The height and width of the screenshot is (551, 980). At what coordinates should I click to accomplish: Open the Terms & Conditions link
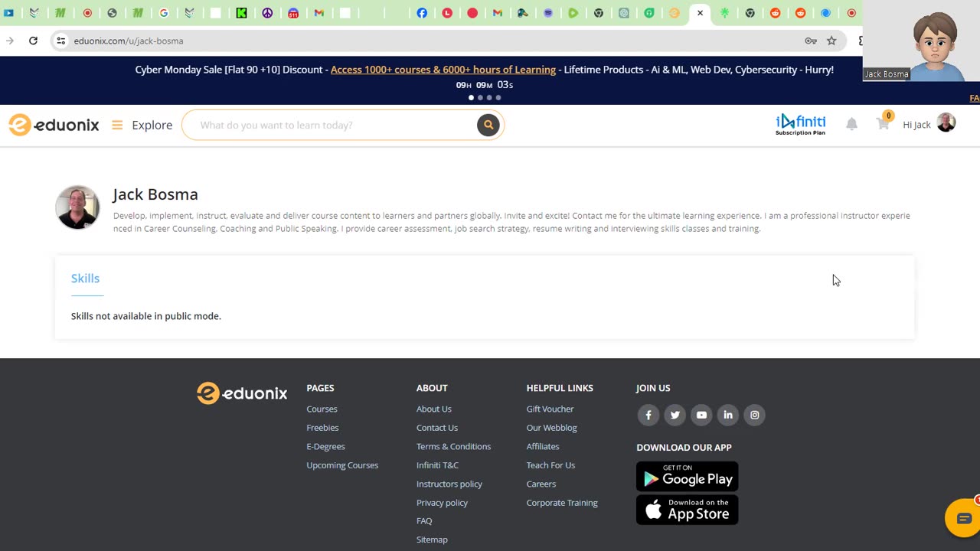[453, 446]
